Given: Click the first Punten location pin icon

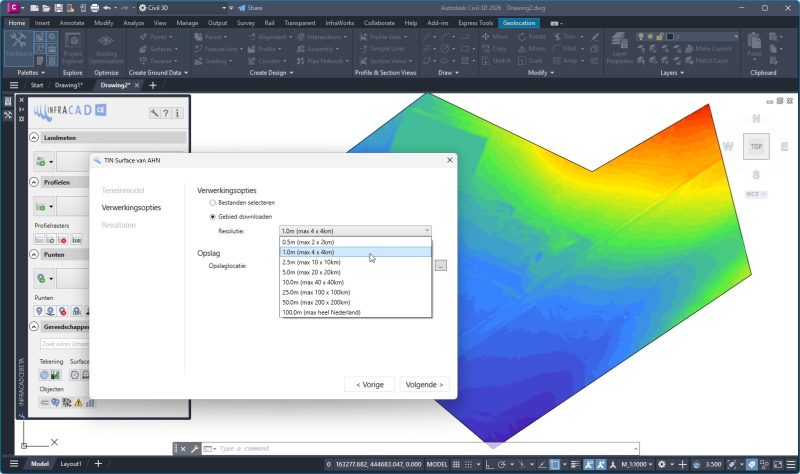Looking at the screenshot, I should click(x=39, y=311).
